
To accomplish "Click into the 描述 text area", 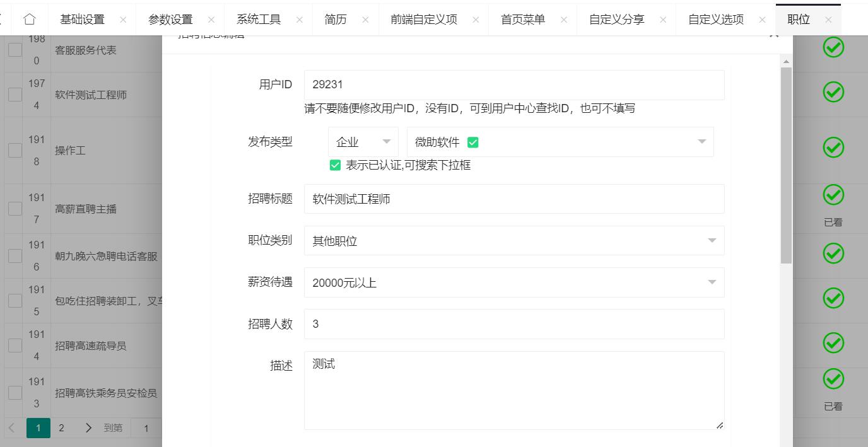I will point(514,391).
